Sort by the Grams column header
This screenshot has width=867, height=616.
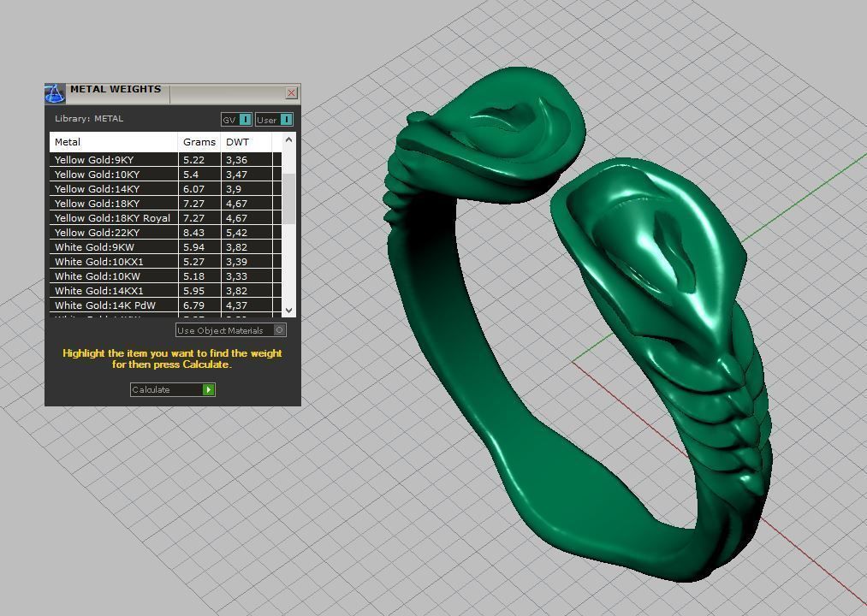coord(199,142)
